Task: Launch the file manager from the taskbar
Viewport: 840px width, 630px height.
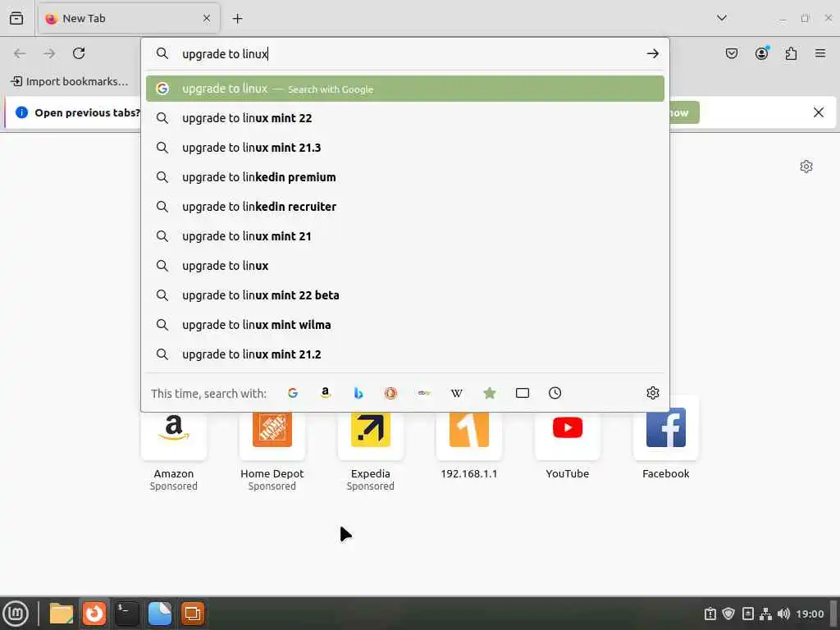Action: click(x=61, y=614)
